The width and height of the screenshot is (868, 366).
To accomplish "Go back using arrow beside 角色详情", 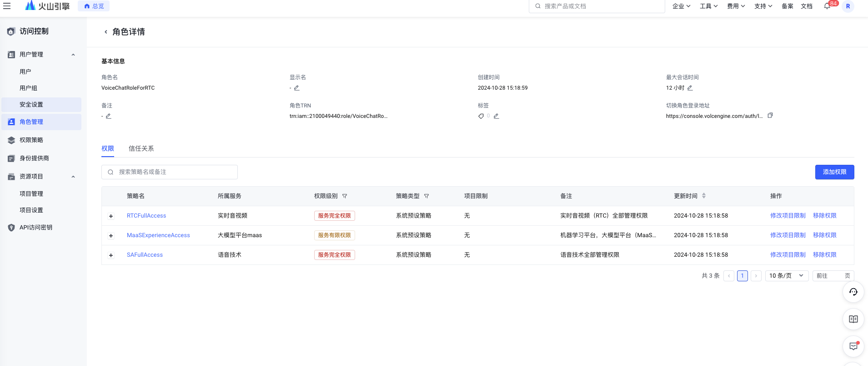I will point(106,32).
